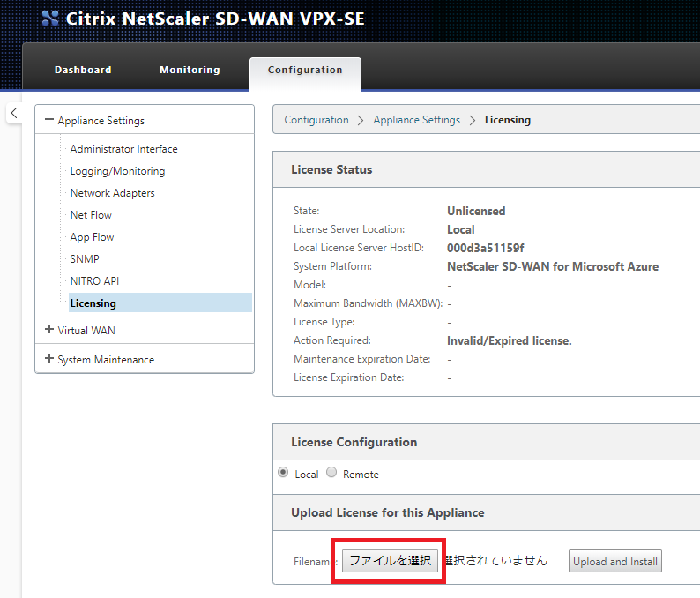Open Logging/Monitoring settings
This screenshot has height=598, width=700.
(117, 171)
